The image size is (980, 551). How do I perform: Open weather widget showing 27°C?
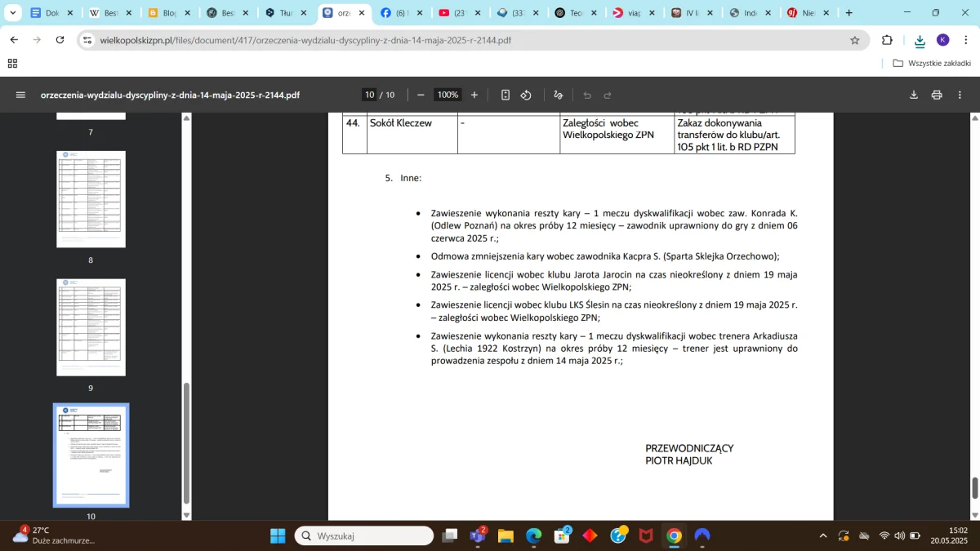54,535
